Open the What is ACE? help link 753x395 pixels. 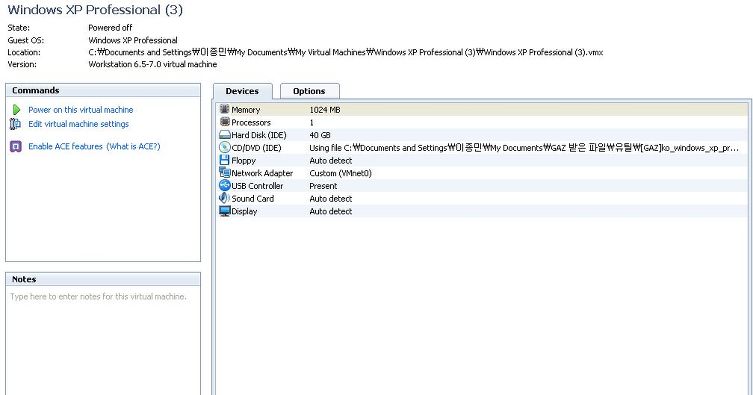click(133, 146)
